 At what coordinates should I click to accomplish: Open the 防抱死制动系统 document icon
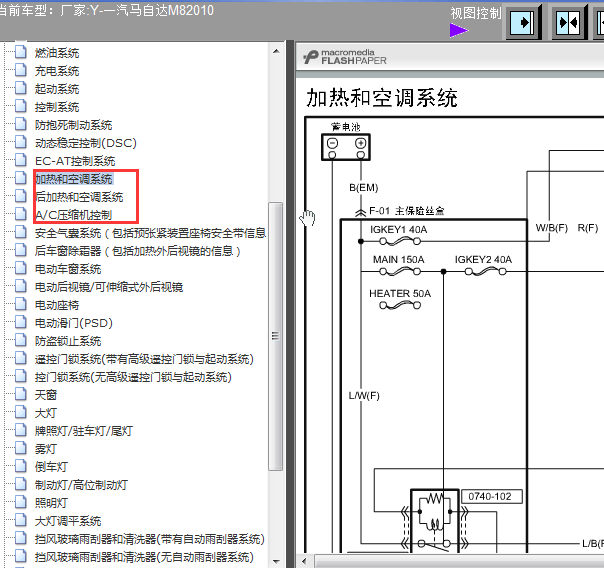(21, 124)
